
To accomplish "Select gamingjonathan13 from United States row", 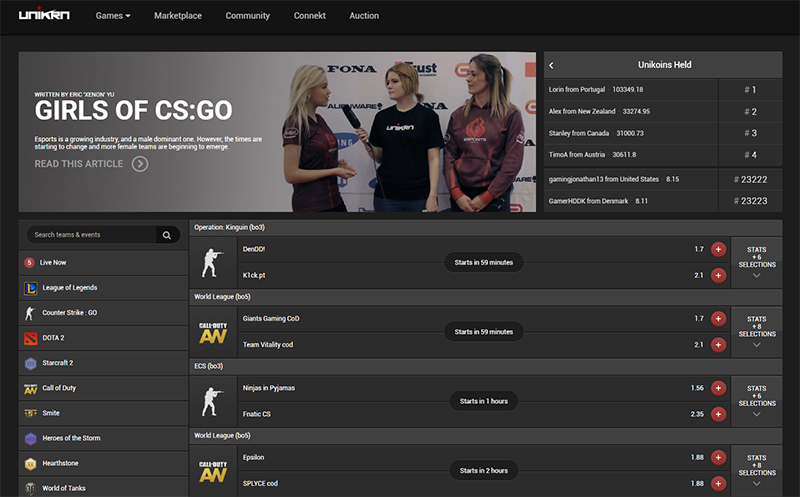I will tap(663, 179).
